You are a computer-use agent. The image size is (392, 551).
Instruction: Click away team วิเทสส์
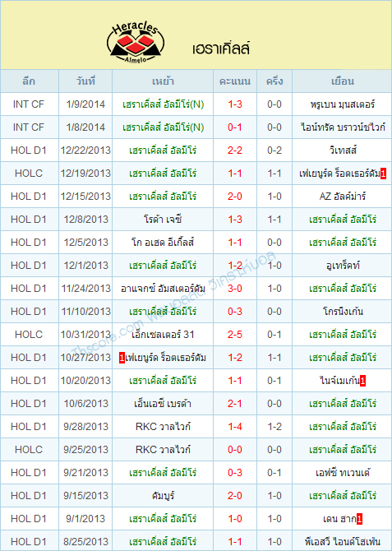(343, 150)
